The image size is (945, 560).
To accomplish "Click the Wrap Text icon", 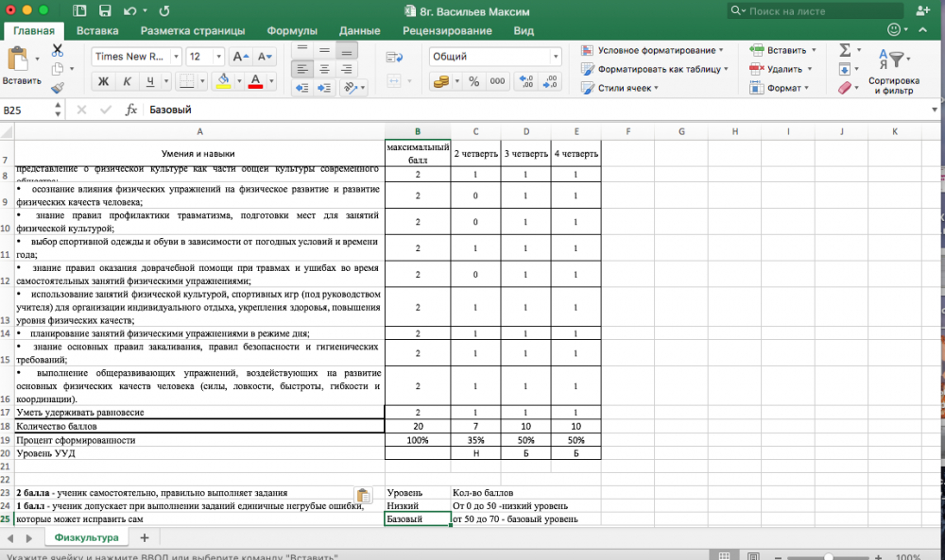I will [x=394, y=58].
